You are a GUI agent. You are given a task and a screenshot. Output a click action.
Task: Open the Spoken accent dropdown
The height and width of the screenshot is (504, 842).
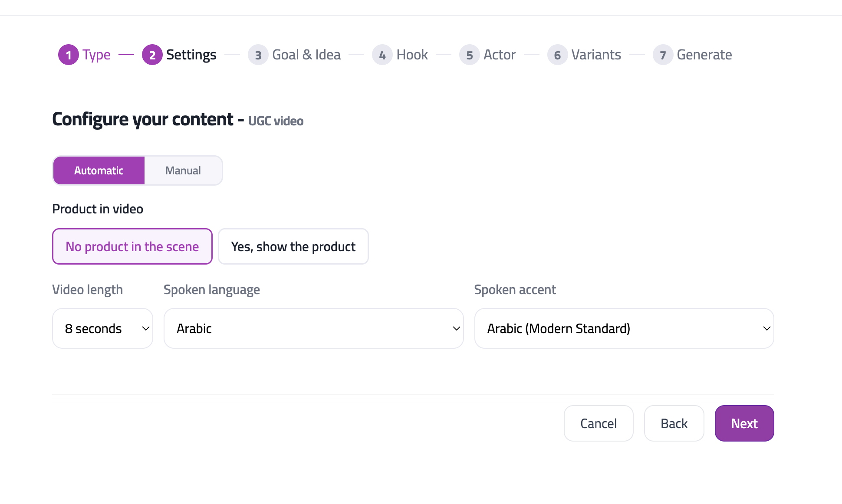pos(624,328)
